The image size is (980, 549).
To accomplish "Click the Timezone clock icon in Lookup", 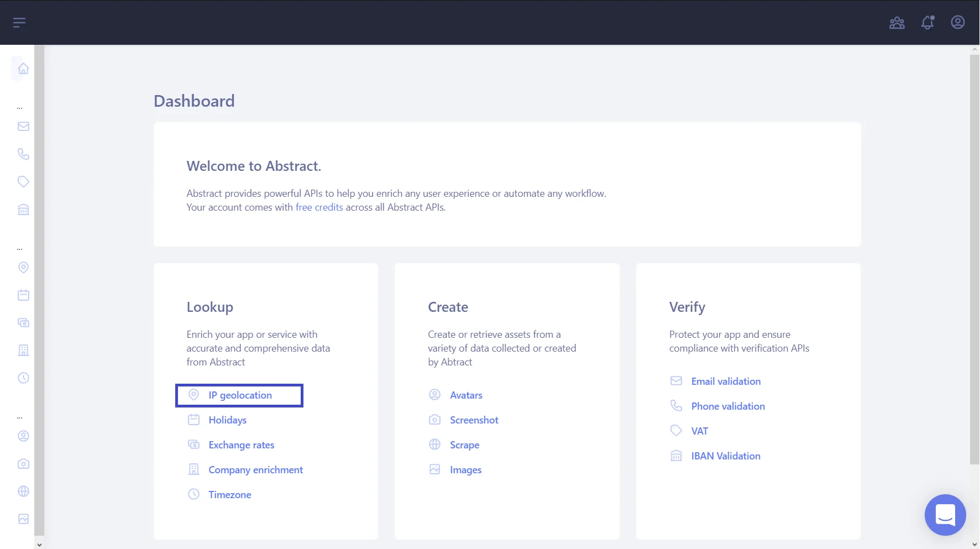I will [193, 494].
